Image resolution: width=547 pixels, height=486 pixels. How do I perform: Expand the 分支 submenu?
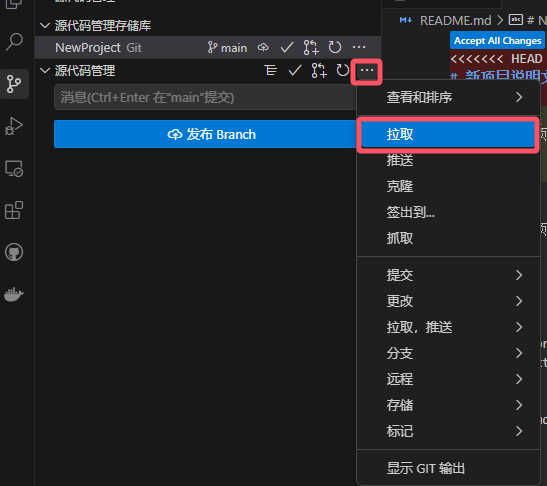coord(449,353)
